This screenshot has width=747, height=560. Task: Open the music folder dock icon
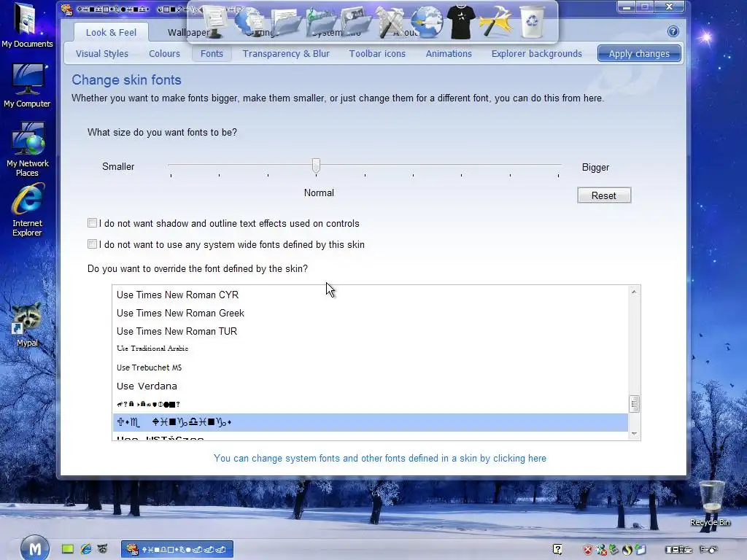tap(321, 22)
